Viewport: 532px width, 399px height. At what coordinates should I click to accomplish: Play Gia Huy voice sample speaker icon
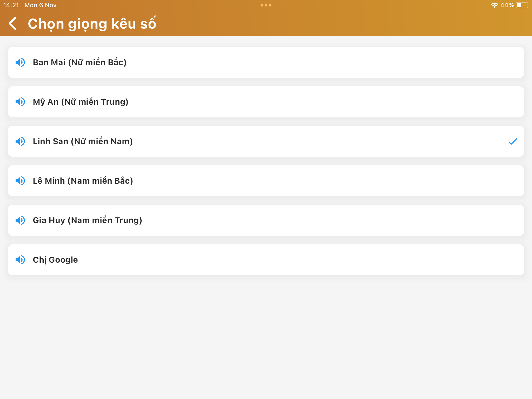click(20, 220)
